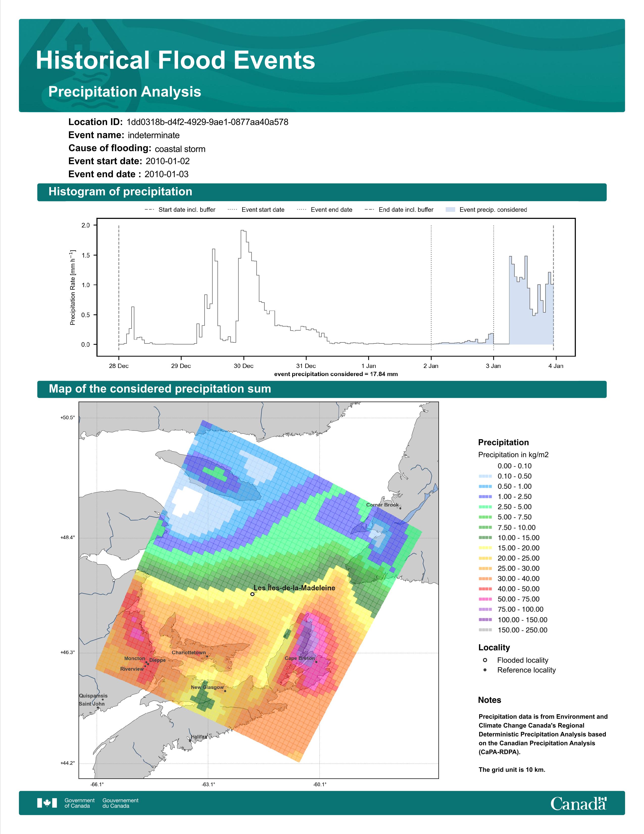644x834 pixels.
Task: Click the Start date incl. buffer legend entry
Action: [x=180, y=210]
